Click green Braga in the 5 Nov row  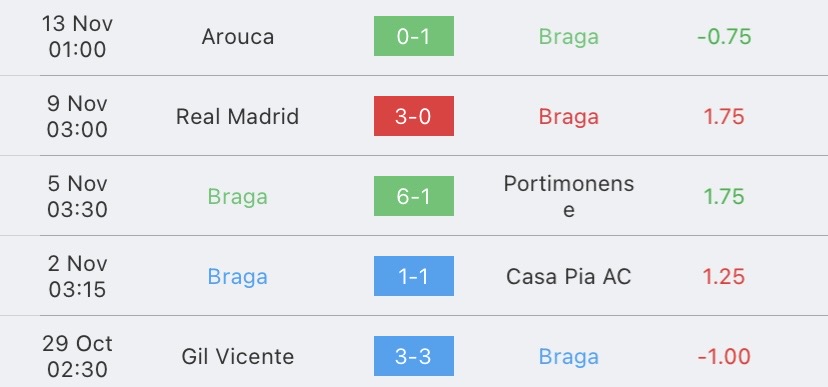(x=238, y=197)
